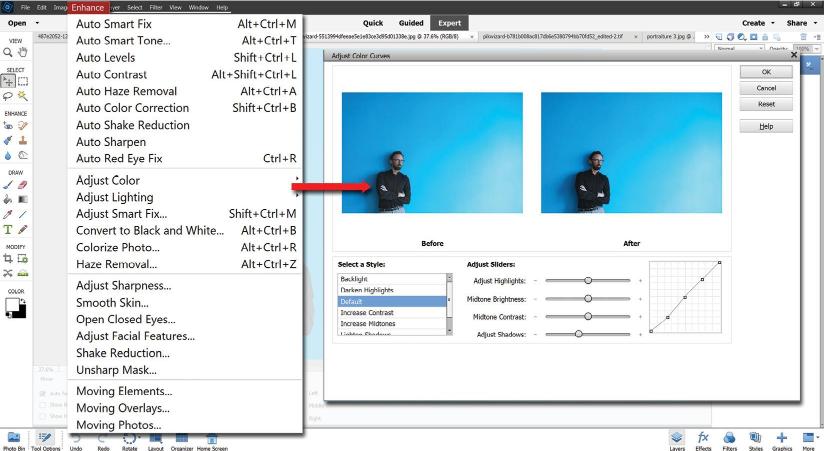Image resolution: width=824 pixels, height=451 pixels.
Task: Expand the Share dropdown
Action: [816, 23]
